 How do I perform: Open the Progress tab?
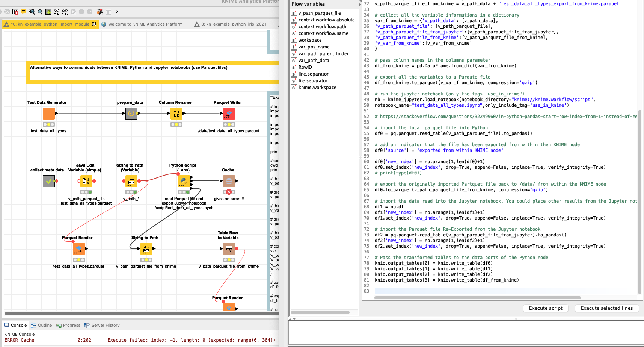pyautogui.click(x=68, y=325)
